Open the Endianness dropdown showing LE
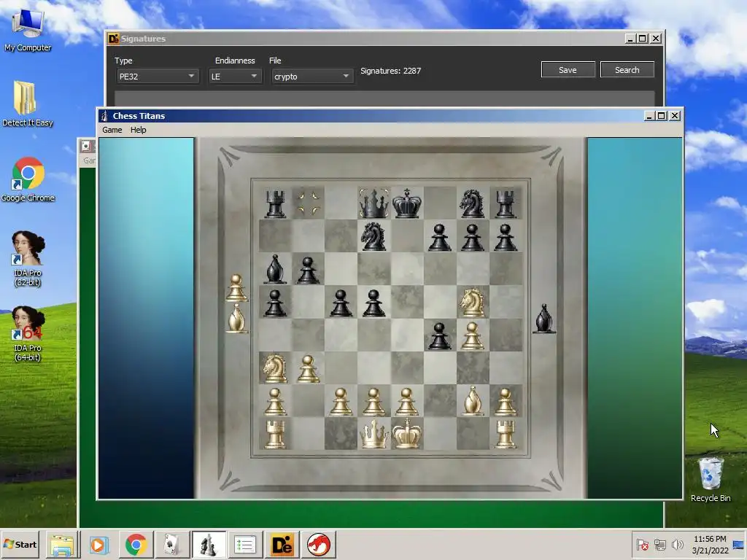Image resolution: width=747 pixels, height=560 pixels. pyautogui.click(x=235, y=76)
